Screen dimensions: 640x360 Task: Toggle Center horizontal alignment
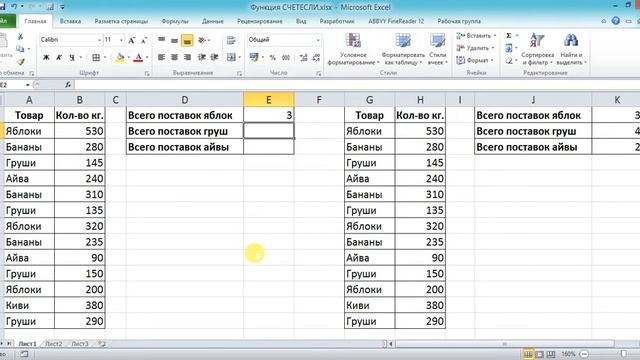click(x=174, y=58)
